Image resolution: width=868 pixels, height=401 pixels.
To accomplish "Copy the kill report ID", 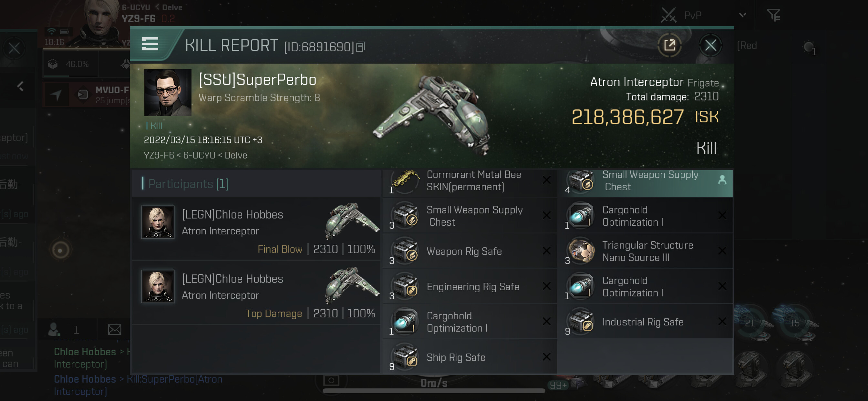I will [x=361, y=47].
